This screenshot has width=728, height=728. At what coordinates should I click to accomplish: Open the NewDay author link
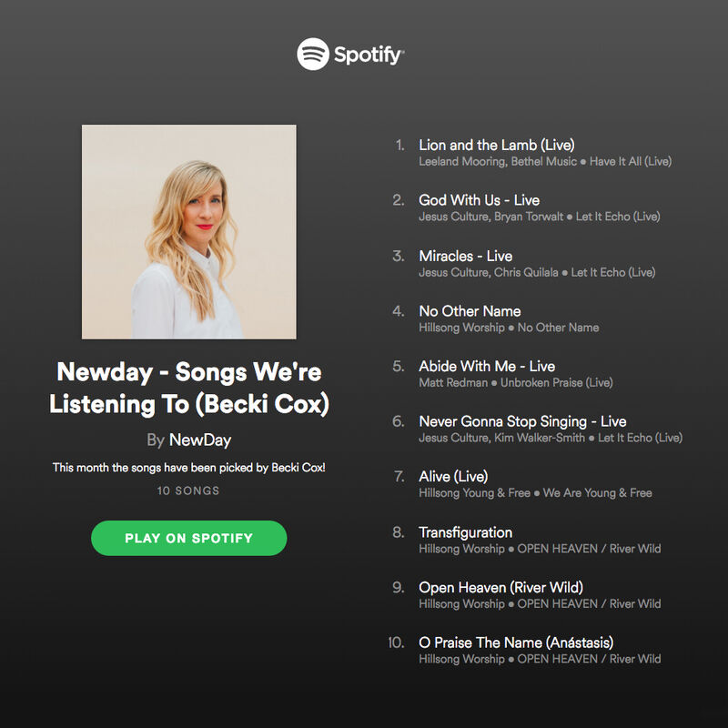coord(200,440)
